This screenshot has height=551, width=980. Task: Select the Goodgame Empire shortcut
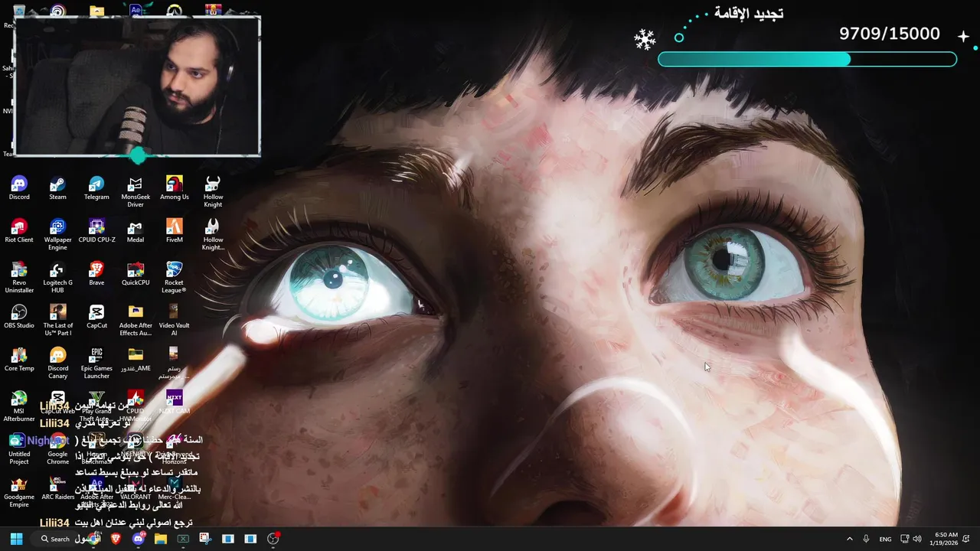click(19, 492)
